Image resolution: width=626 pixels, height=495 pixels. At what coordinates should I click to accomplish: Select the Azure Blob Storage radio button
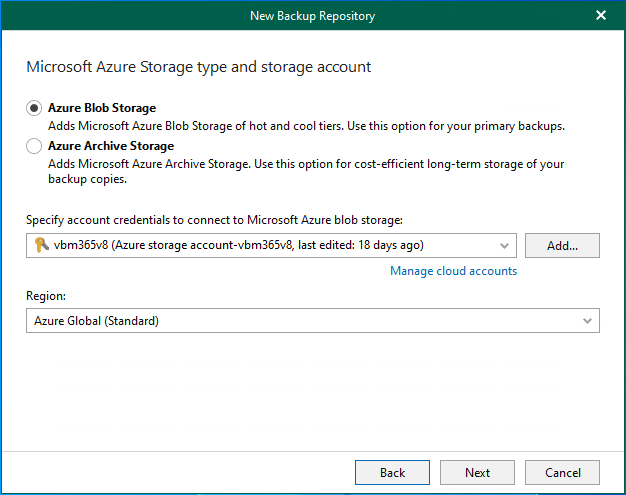35,108
